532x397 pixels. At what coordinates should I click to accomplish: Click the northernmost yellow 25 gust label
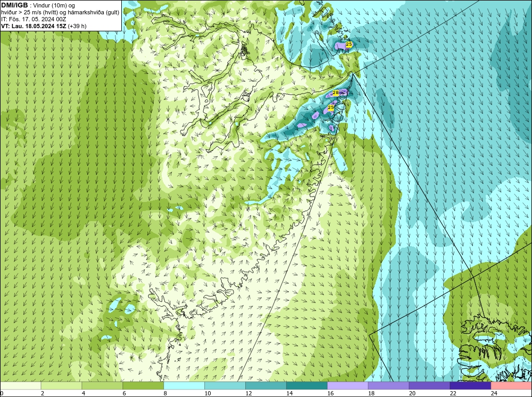pos(349,44)
